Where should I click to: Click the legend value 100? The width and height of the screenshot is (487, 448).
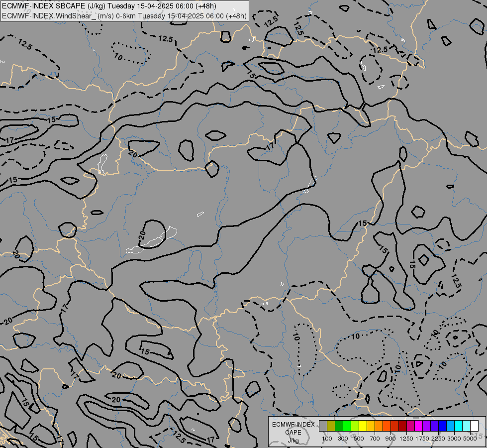[x=327, y=439]
